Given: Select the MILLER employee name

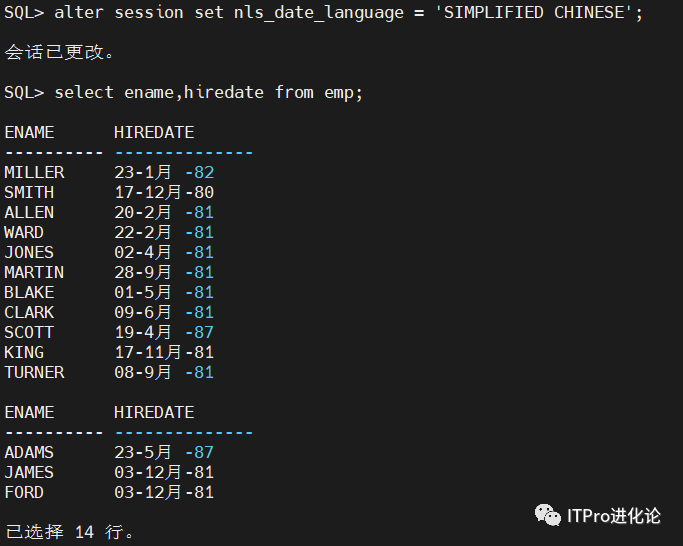Looking at the screenshot, I should (34, 172).
